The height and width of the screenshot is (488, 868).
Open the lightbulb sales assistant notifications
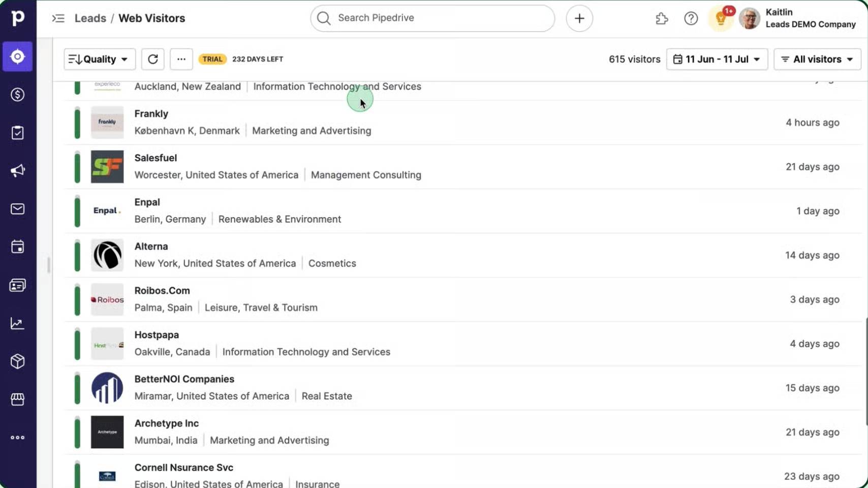721,19
